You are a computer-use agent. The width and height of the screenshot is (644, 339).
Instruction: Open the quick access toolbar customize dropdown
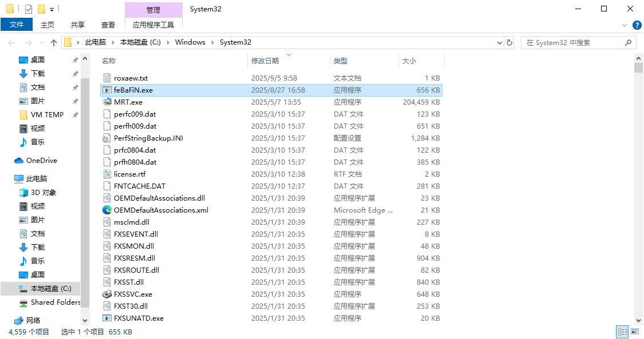(52, 9)
